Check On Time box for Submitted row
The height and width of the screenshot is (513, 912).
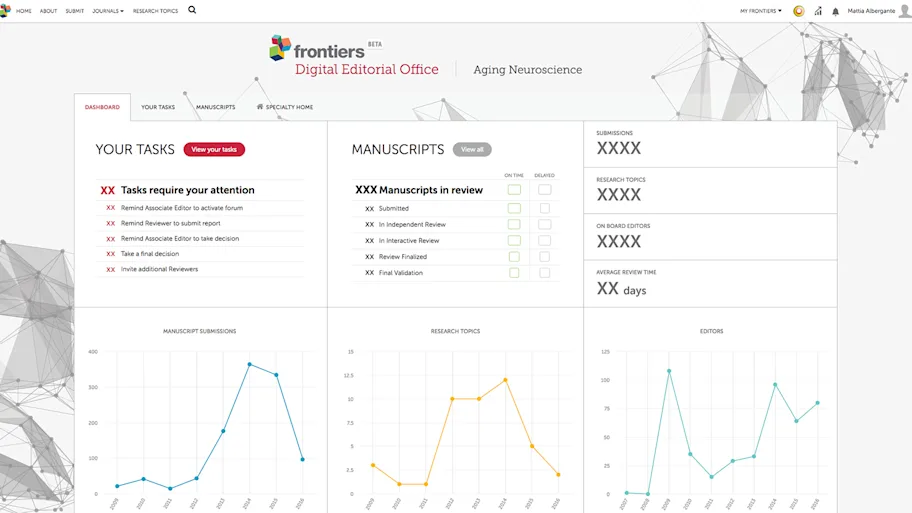point(514,208)
